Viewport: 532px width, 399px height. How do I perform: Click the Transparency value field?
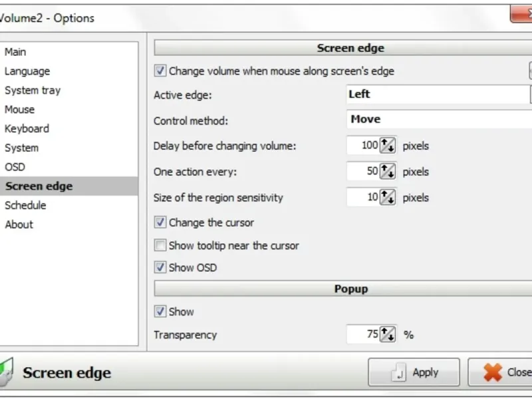363,334
